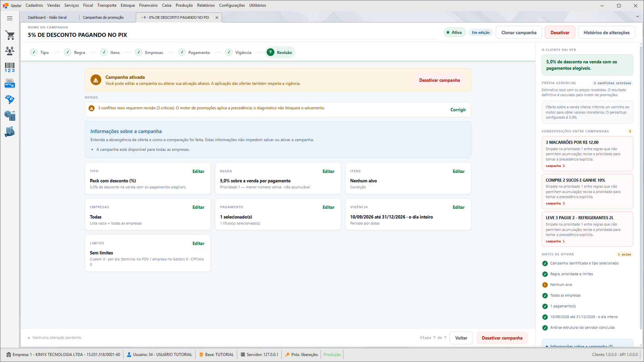Screen dimensions: 644x362
Task: Click Editar on the LIMITES card
Action: point(198,244)
